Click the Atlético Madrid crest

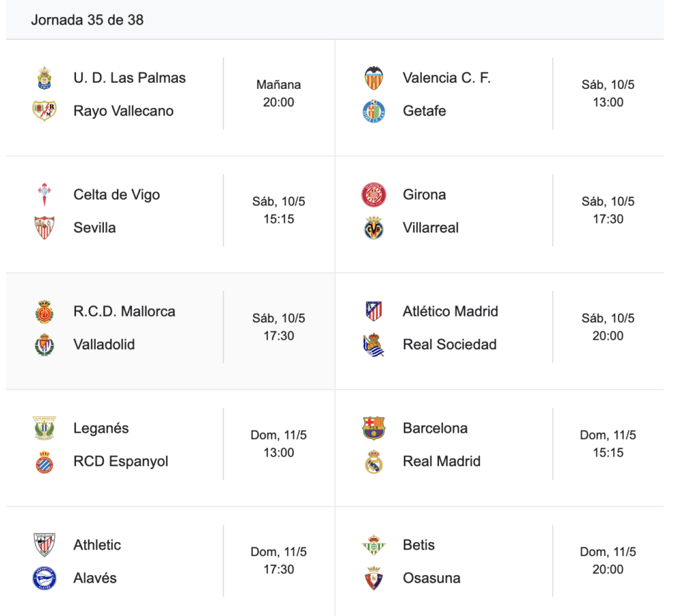pyautogui.click(x=374, y=311)
